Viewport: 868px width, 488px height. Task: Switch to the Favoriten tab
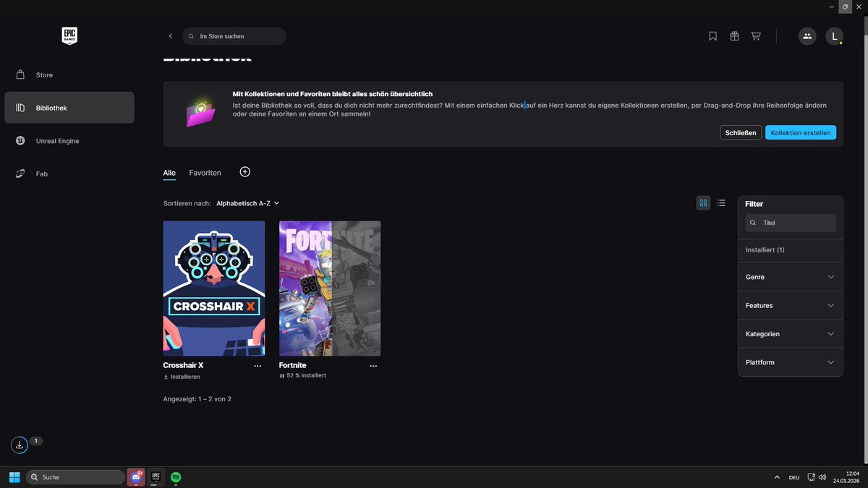[x=205, y=172]
